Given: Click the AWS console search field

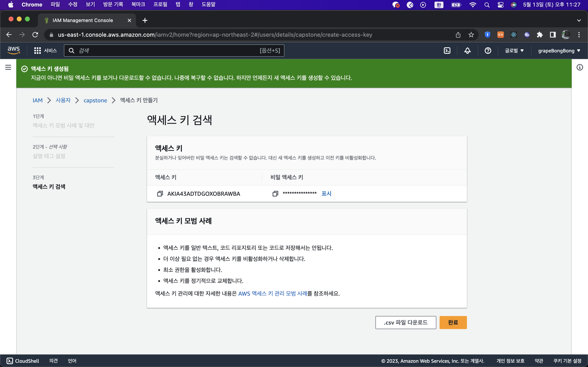Looking at the screenshot, I should [x=170, y=51].
